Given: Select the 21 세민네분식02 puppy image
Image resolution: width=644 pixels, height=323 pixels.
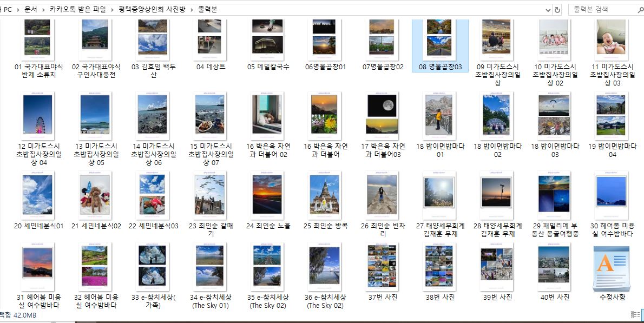Looking at the screenshot, I should click(x=95, y=195).
